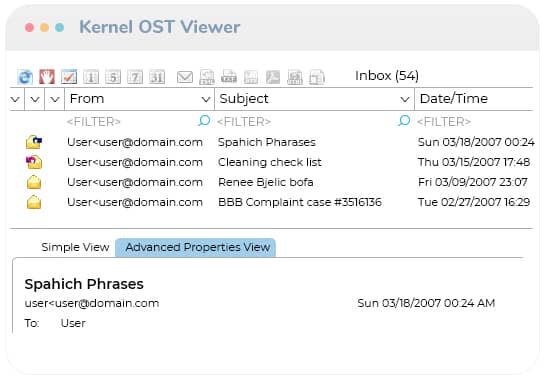Click the red hand stop icon

coord(47,76)
